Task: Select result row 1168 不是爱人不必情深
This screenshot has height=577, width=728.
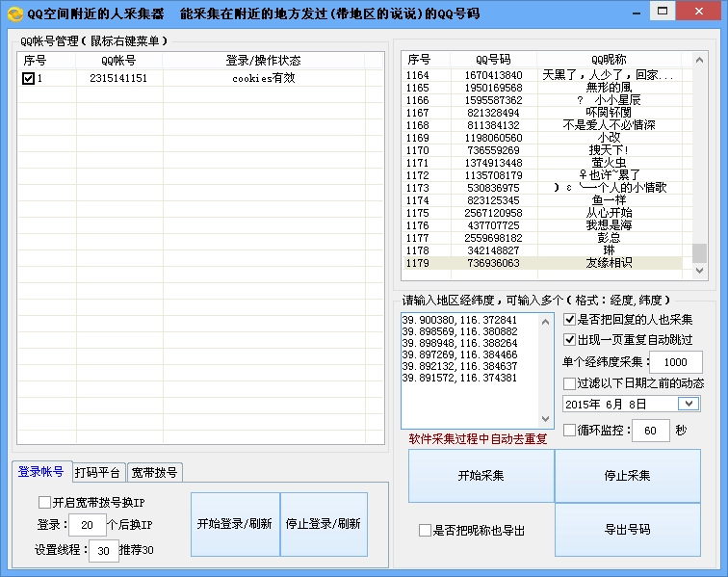Action: tap(542, 125)
